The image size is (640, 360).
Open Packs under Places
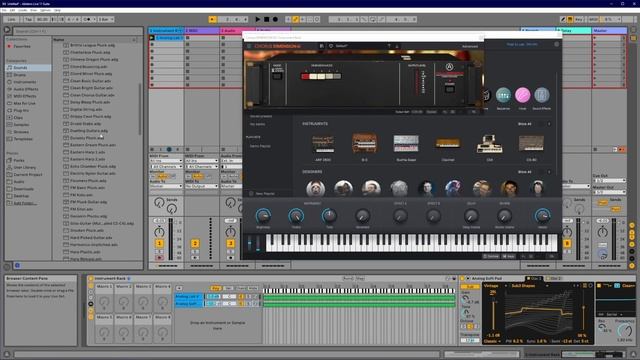(x=19, y=160)
